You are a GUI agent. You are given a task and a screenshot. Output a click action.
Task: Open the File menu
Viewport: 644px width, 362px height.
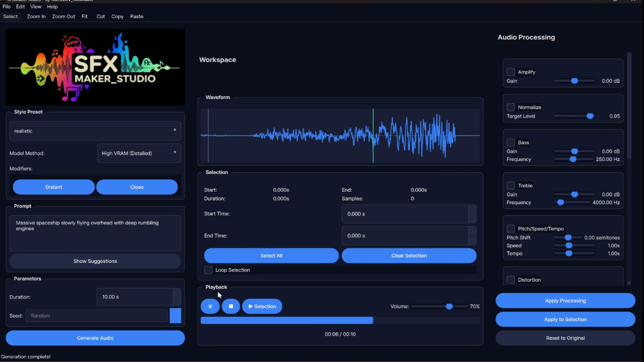pos(6,6)
